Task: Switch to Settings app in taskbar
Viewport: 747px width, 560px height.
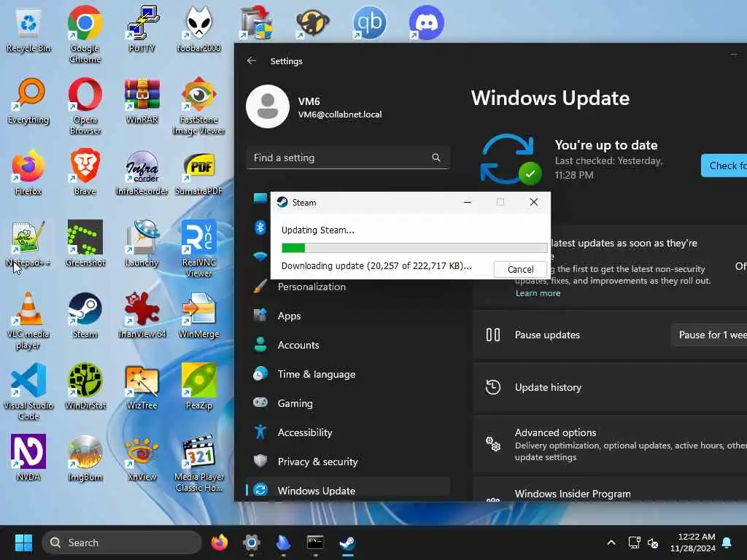Action: click(x=252, y=542)
